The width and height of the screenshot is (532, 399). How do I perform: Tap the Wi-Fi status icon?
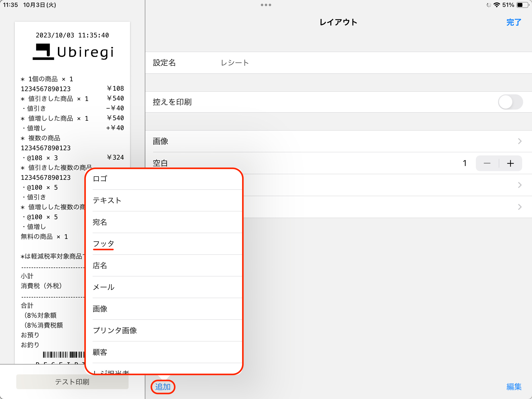point(497,5)
